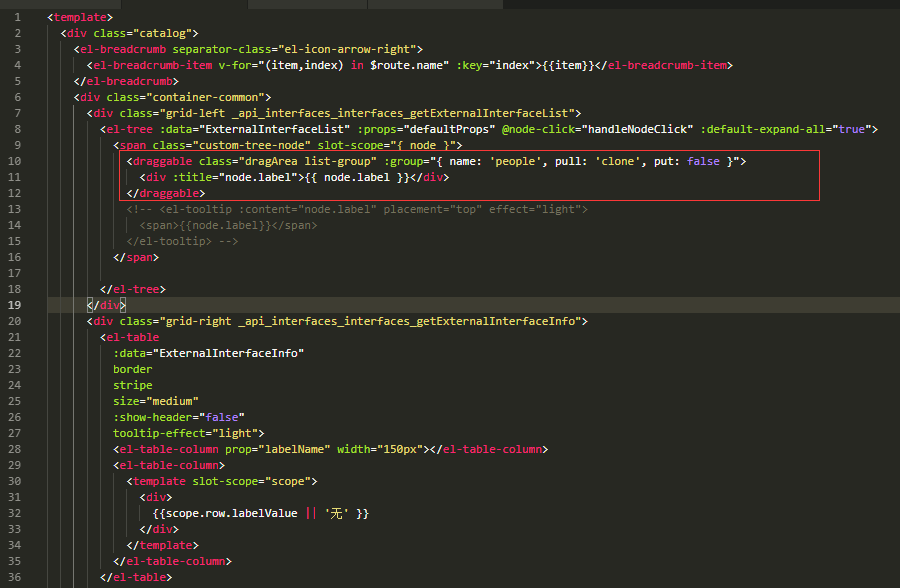Click "{ node }" in the slot-scope value

coord(423,145)
